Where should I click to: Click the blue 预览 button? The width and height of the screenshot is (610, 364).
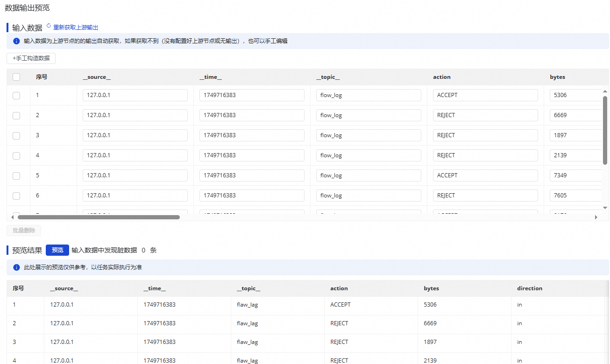click(x=57, y=250)
